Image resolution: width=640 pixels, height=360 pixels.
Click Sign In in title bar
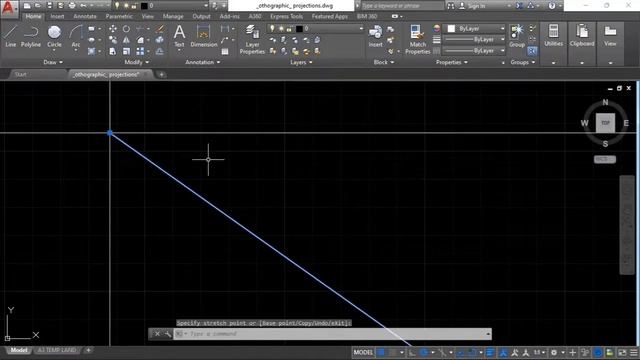pos(476,6)
